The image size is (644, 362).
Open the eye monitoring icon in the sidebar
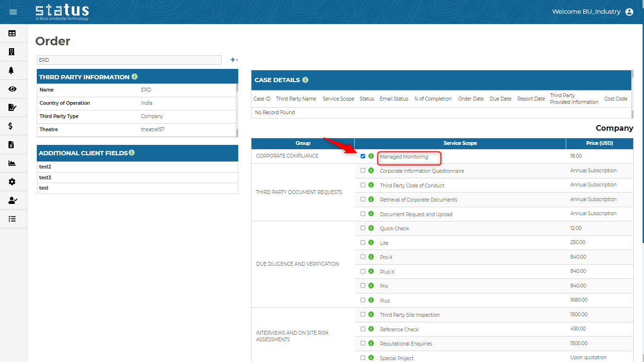(12, 89)
